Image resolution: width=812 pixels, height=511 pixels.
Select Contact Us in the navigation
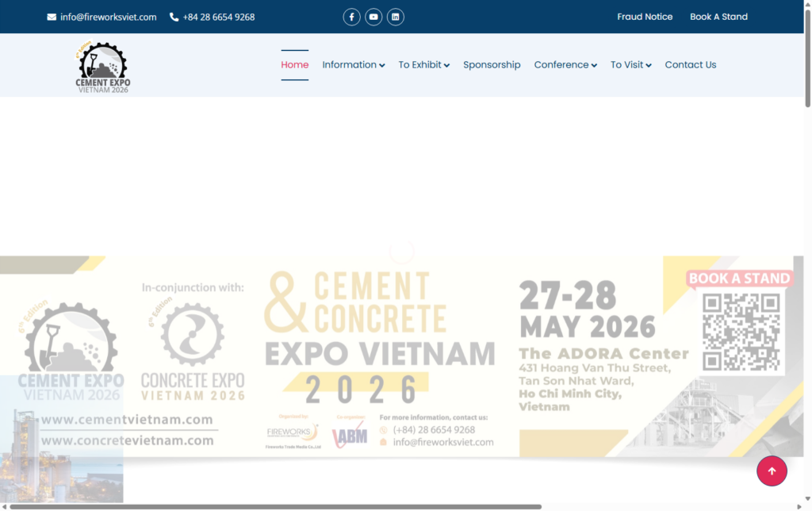pyautogui.click(x=690, y=65)
